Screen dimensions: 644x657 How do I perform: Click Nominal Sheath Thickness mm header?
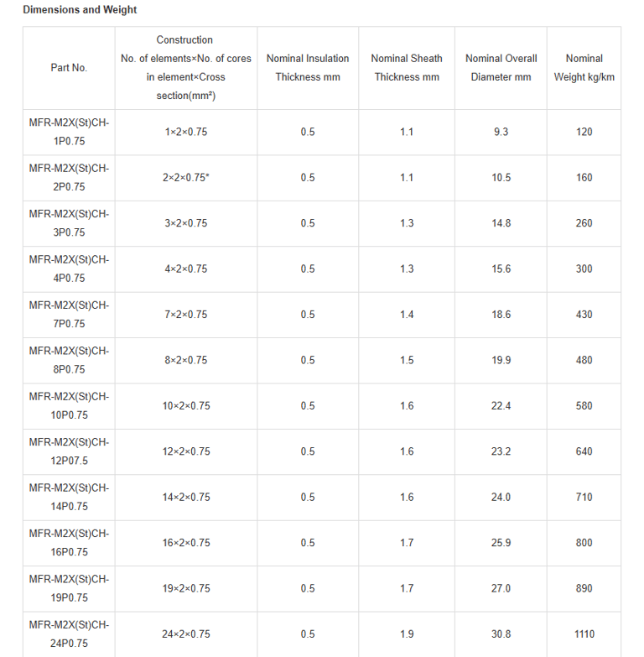coord(407,68)
